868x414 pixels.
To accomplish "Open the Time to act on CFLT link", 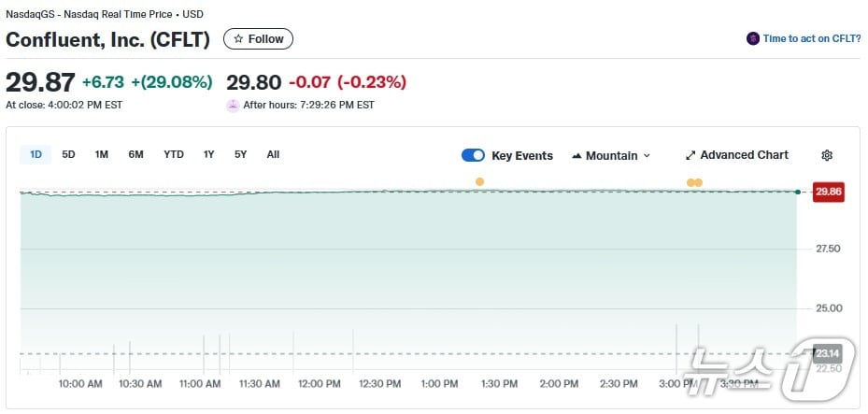I will tap(810, 38).
